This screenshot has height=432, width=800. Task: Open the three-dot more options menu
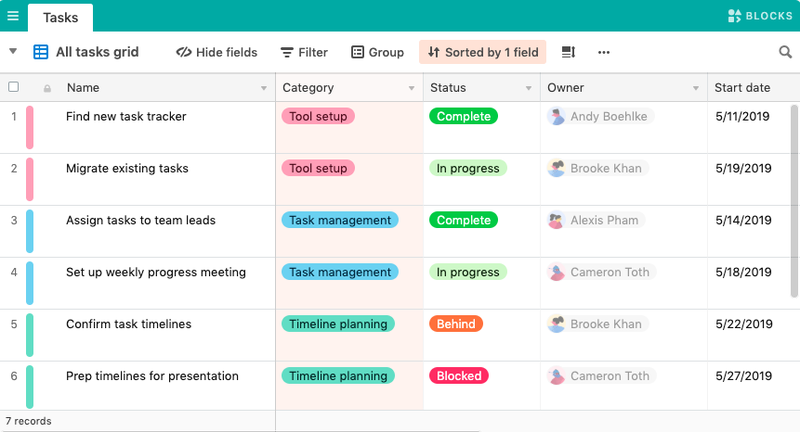coord(604,52)
